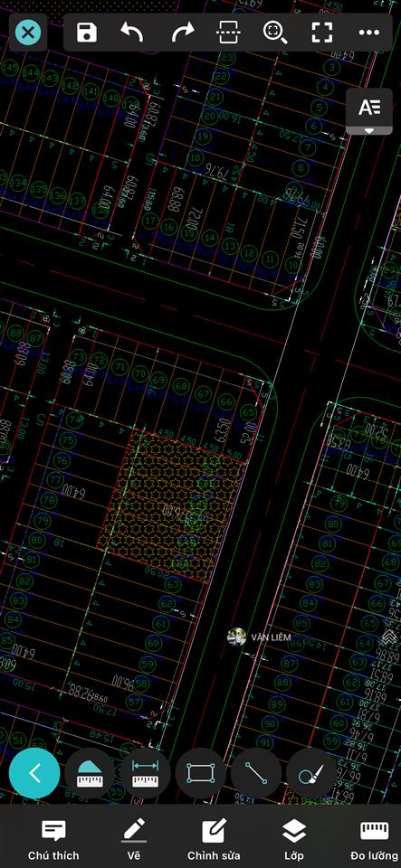Tap the Văn Liêm user avatar
Screen dimensions: 401x868
[x=236, y=637]
